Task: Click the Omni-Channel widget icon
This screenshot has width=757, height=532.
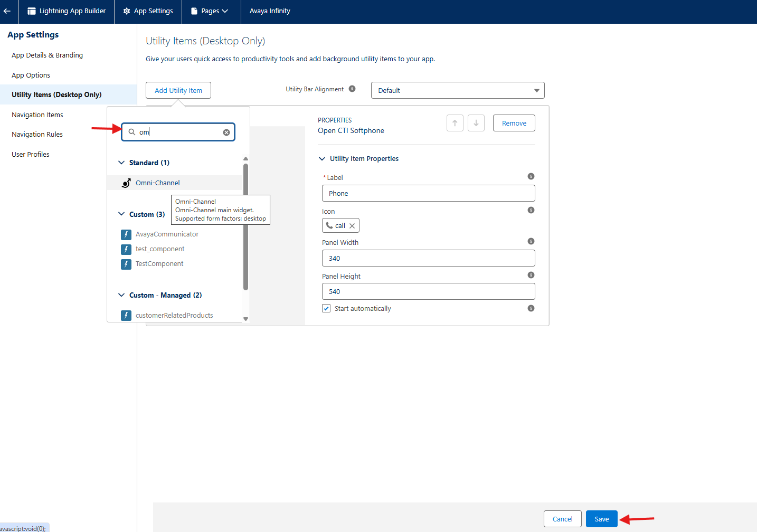Action: point(126,183)
